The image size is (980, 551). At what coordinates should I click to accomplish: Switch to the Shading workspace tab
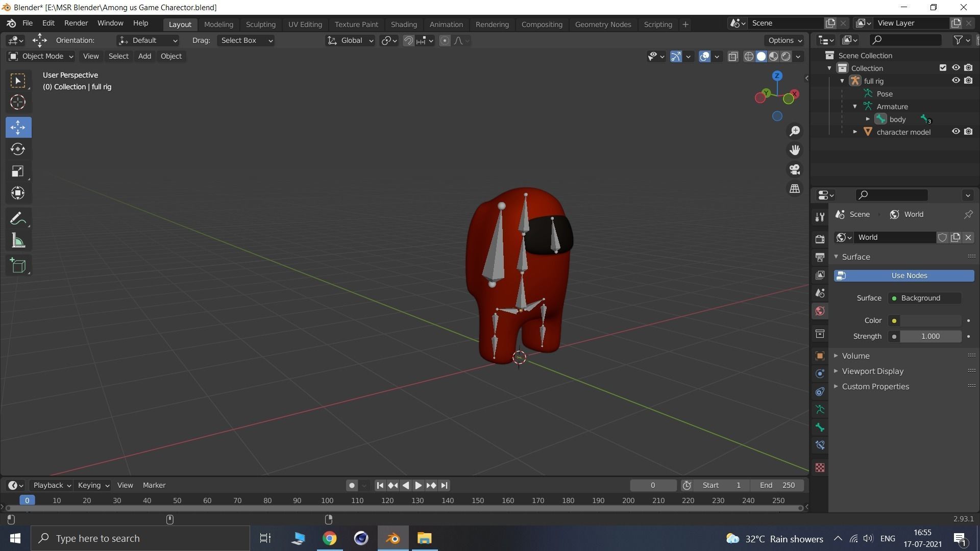click(404, 24)
